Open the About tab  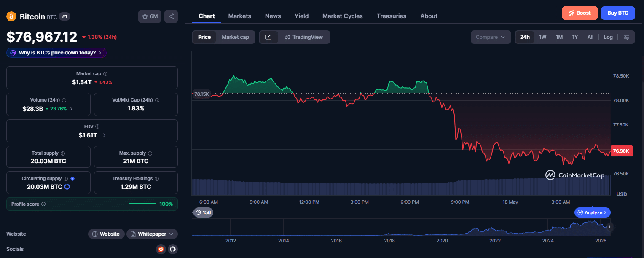coord(429,16)
